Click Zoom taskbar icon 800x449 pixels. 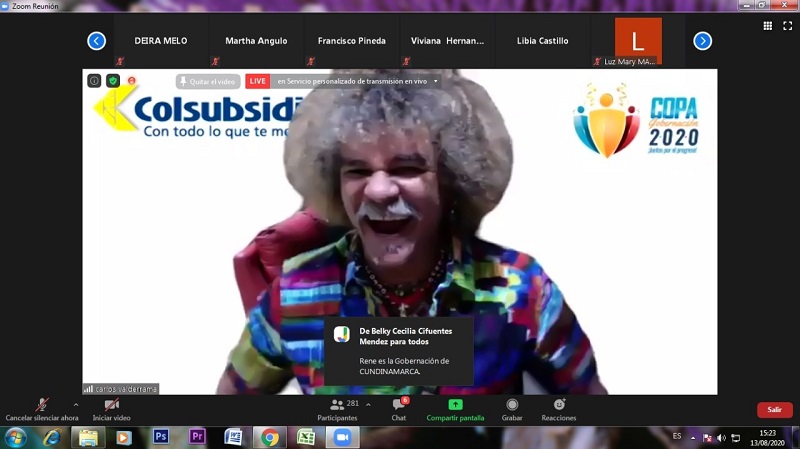[x=342, y=438]
